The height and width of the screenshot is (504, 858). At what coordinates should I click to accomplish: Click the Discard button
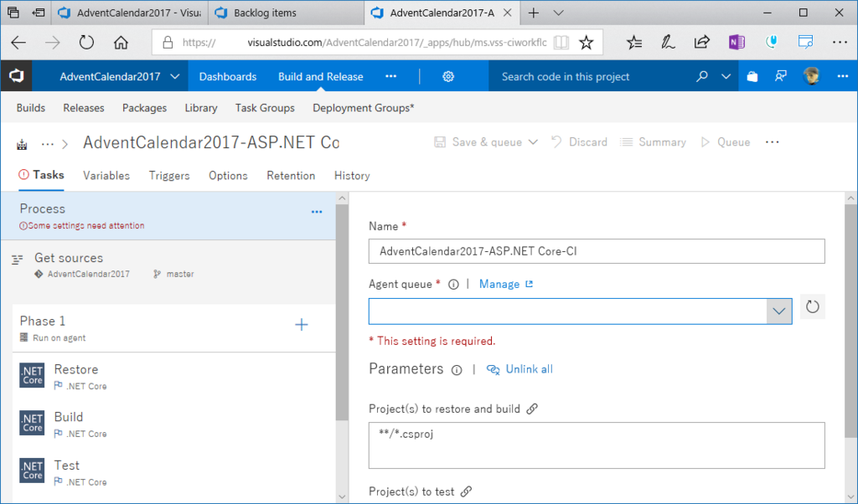[x=579, y=142]
